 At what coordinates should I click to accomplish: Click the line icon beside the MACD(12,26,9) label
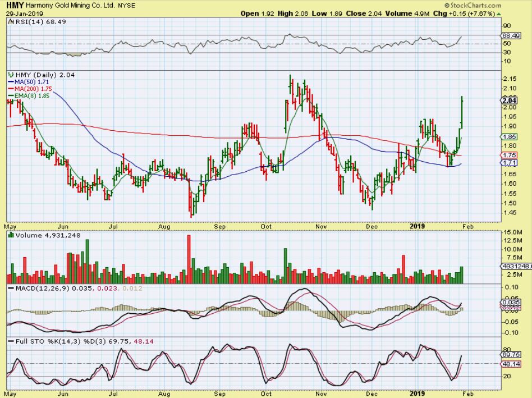[x=11, y=288]
